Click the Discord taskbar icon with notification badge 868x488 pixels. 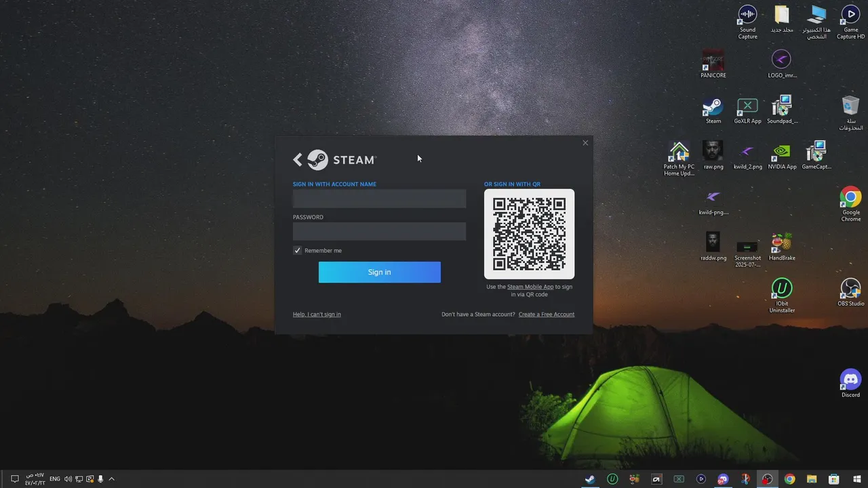click(x=724, y=479)
